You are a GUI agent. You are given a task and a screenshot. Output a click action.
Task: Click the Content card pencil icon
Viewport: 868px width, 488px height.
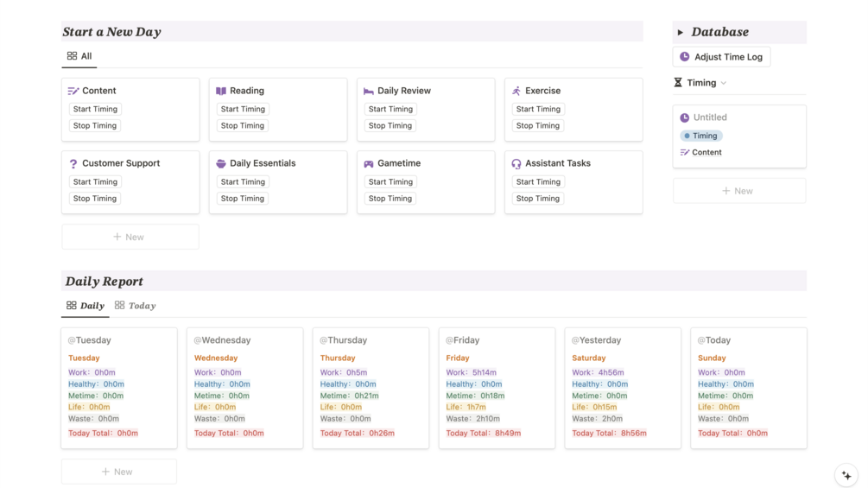pyautogui.click(x=73, y=91)
